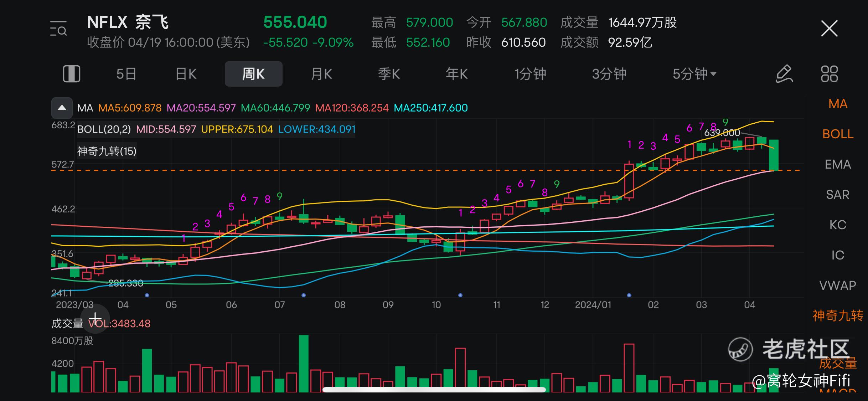Toggle the MA indicator on sidebar
Screen dimensions: 868x401
838,104
